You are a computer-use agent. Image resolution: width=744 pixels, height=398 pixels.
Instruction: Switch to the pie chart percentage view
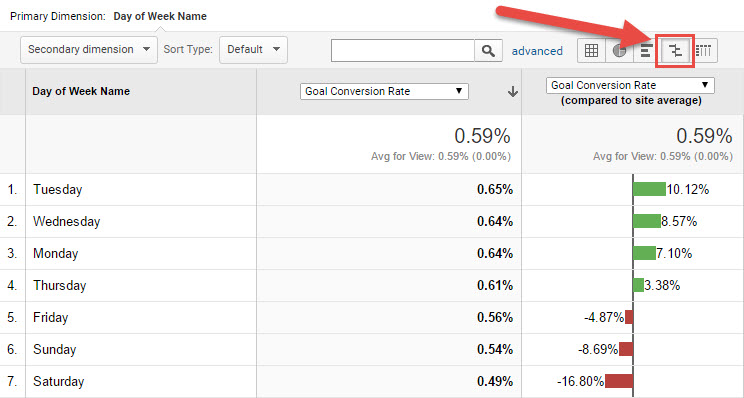coord(619,50)
